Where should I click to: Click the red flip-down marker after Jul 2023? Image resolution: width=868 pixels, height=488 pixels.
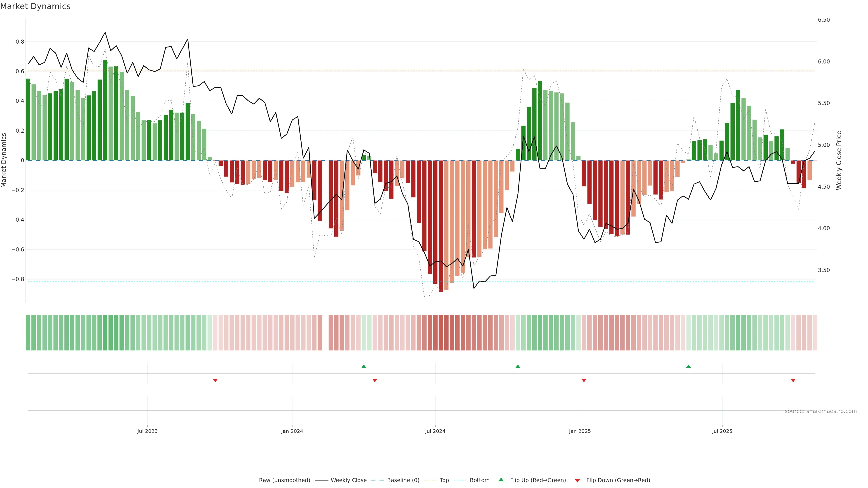pos(215,380)
